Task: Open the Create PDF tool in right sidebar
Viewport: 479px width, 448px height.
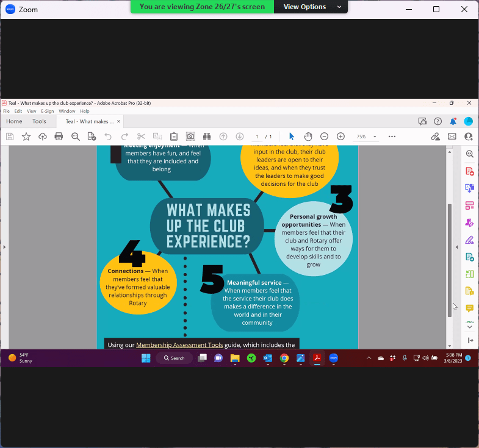Action: click(x=469, y=171)
